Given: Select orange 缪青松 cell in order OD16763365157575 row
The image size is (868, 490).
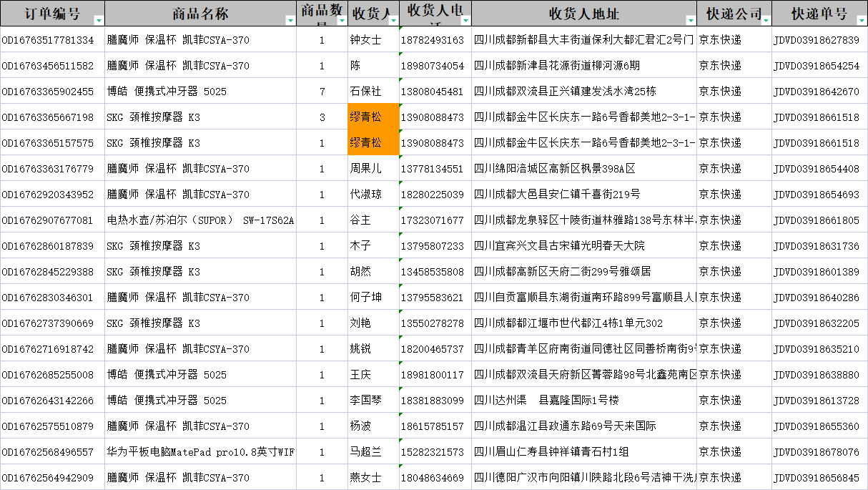Looking at the screenshot, I should pos(373,142).
